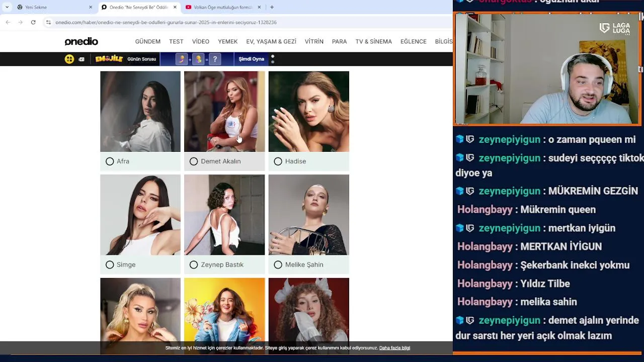644x362 pixels.
Task: Open the TV & SİNEMA menu
Action: pyautogui.click(x=373, y=41)
